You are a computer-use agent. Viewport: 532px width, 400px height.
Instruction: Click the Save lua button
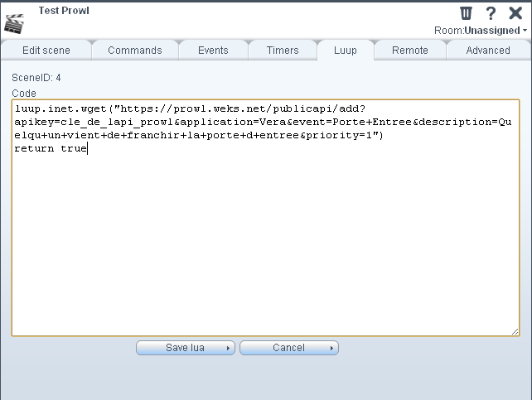[186, 348]
